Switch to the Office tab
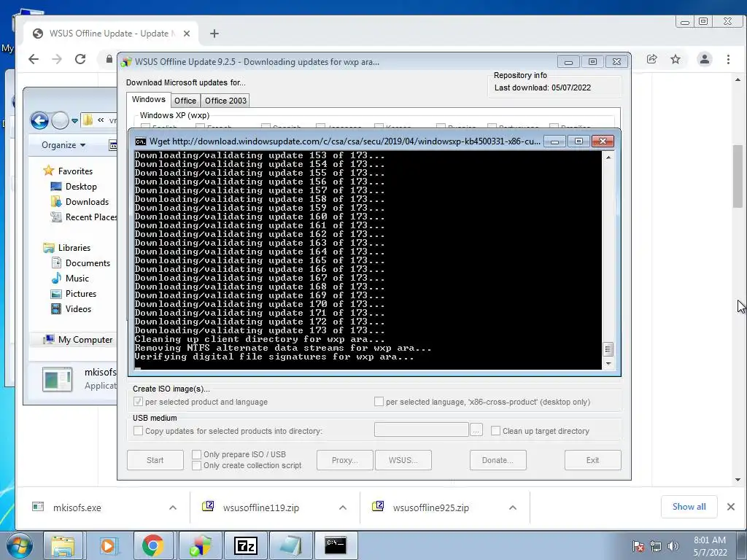The width and height of the screenshot is (747, 560). point(185,101)
